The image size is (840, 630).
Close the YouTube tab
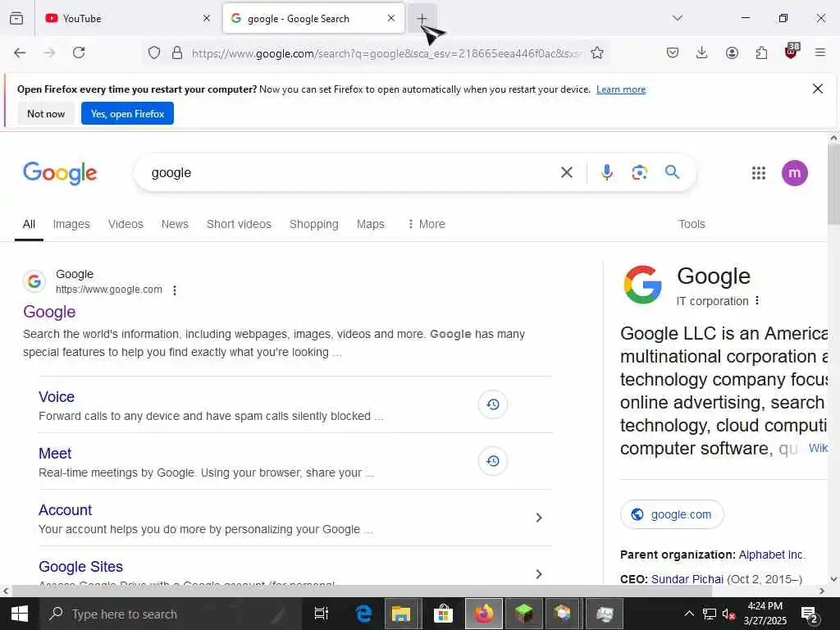(207, 18)
